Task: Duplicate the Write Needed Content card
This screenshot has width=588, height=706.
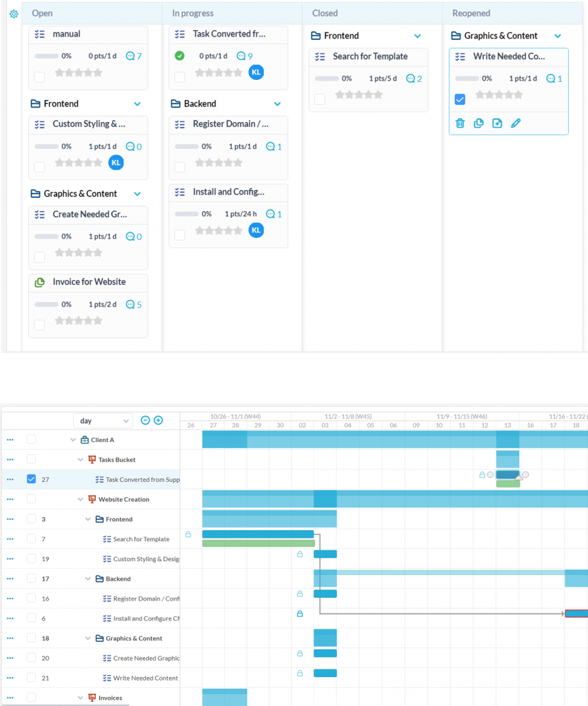Action: point(480,123)
